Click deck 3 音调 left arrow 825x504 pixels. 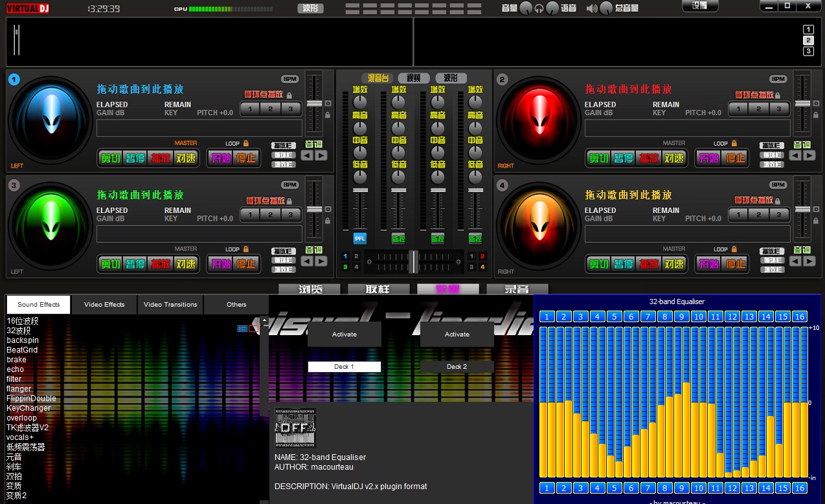pos(307,261)
